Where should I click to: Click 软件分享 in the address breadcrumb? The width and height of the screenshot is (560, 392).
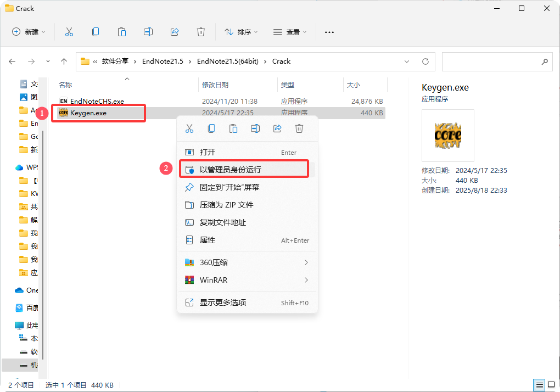point(115,61)
